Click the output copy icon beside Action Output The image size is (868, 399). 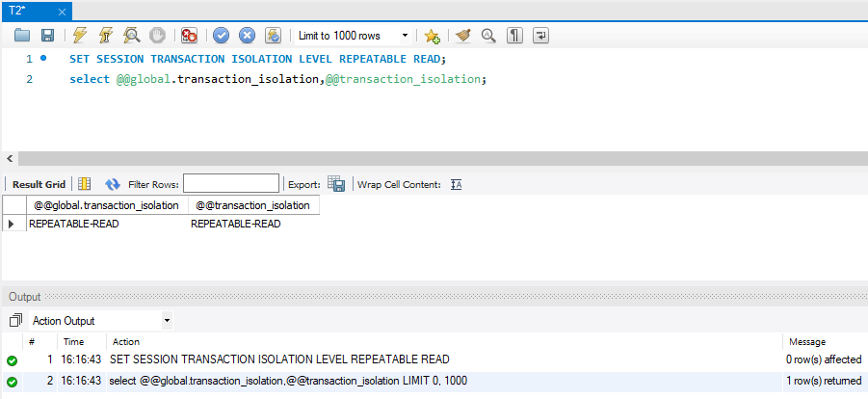tap(16, 320)
